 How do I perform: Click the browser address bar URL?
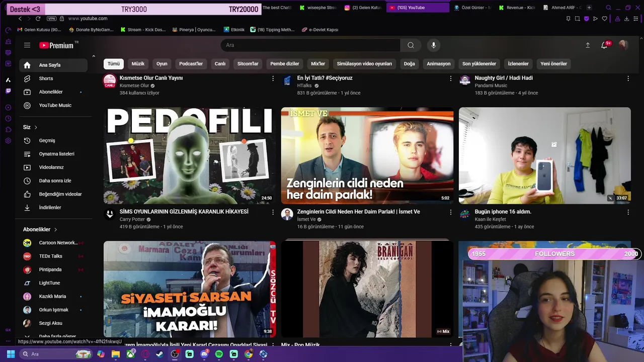click(88, 19)
